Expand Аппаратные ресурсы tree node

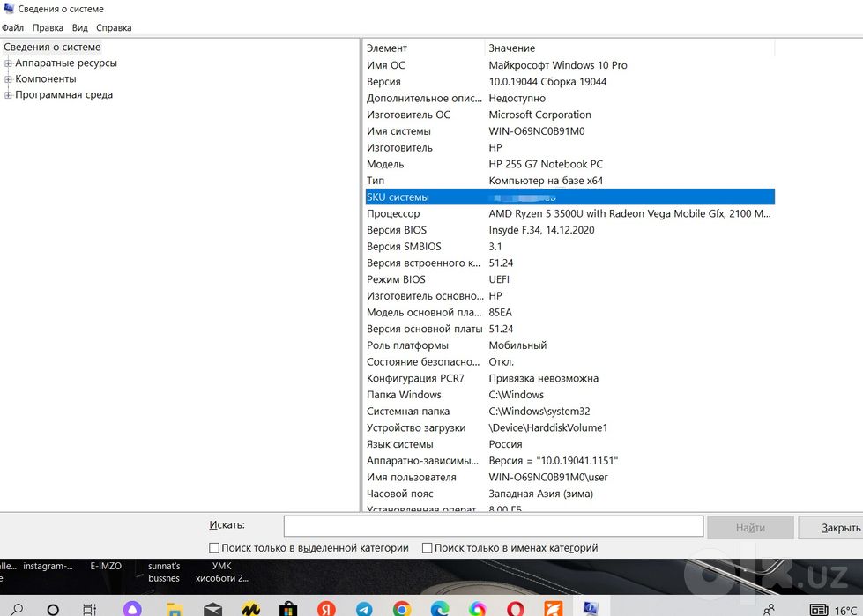point(8,63)
